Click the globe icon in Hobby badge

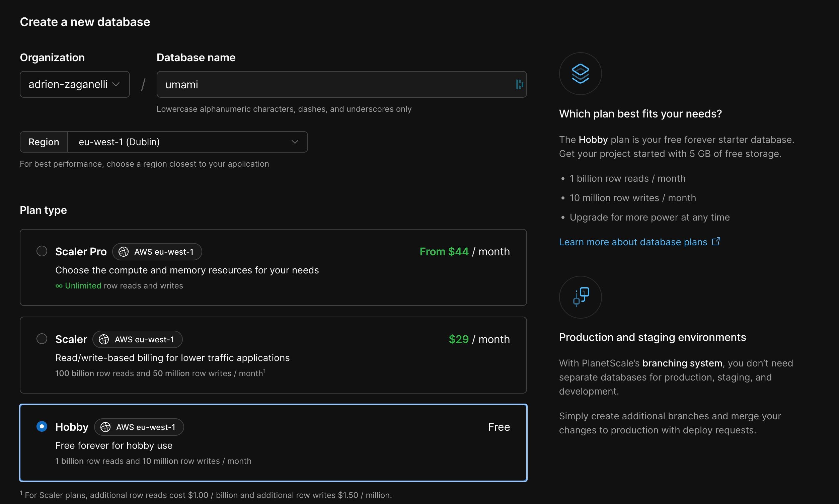pyautogui.click(x=105, y=427)
